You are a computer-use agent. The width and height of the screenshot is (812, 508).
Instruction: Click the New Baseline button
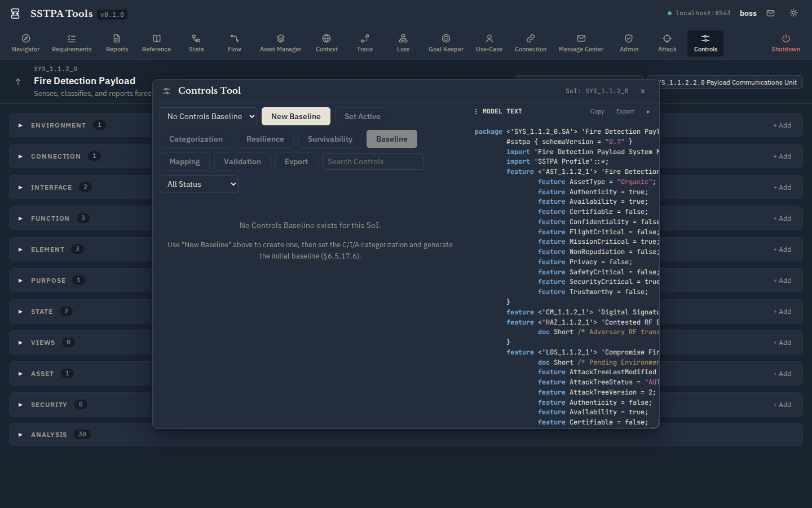coord(296,116)
